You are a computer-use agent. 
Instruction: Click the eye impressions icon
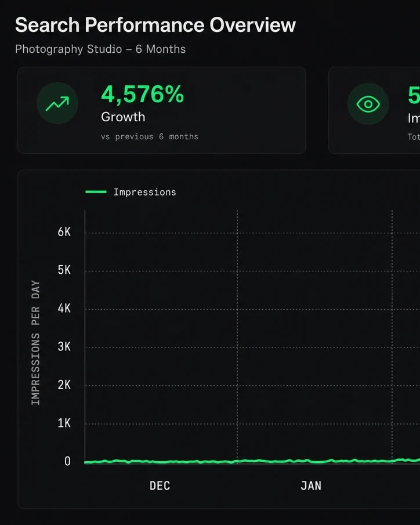(368, 104)
